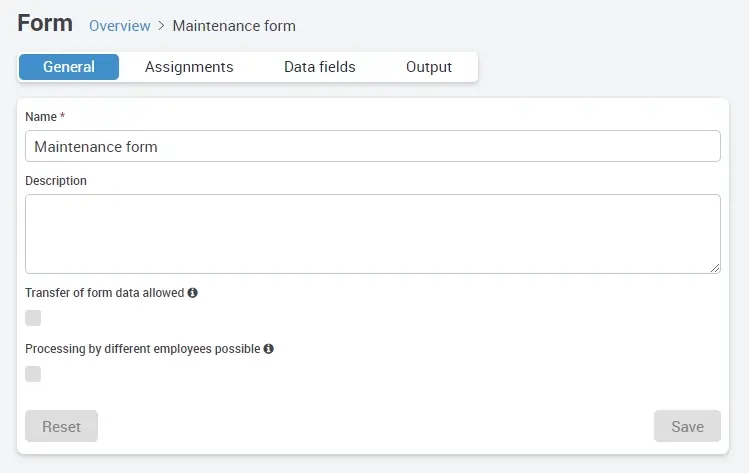Enable Transfer of form data allowed checkbox
This screenshot has height=473, width=749.
[33, 318]
